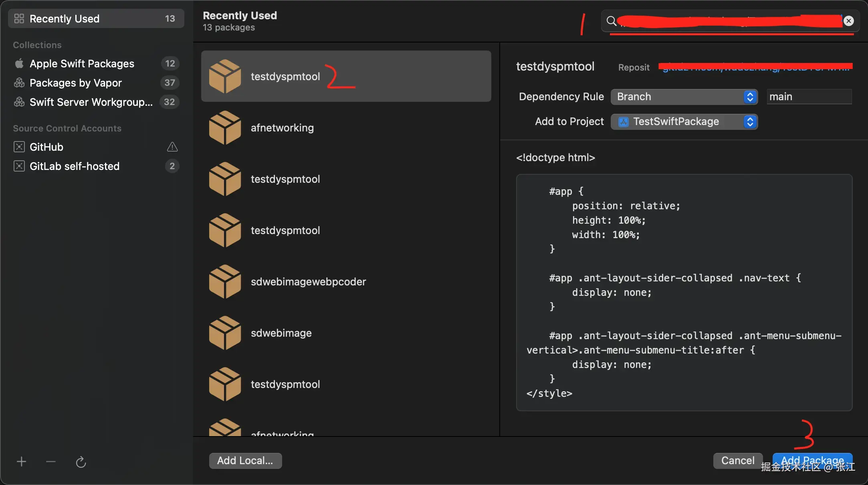Open Packages by Vapor collection
The height and width of the screenshot is (485, 868).
pyautogui.click(x=75, y=83)
